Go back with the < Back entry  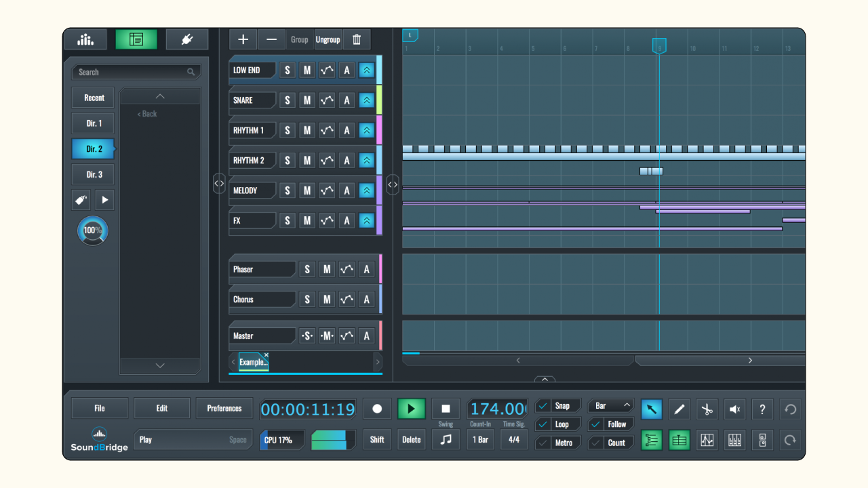tap(147, 114)
